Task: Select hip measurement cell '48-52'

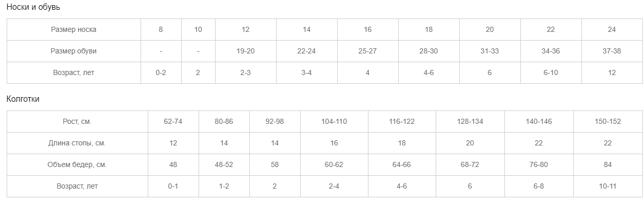Action: click(x=224, y=164)
